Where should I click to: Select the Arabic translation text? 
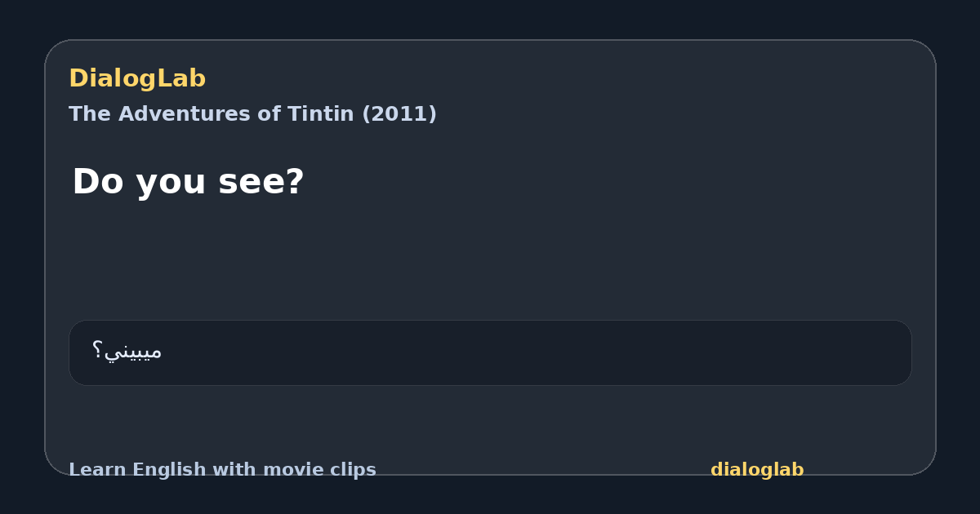[x=127, y=352]
